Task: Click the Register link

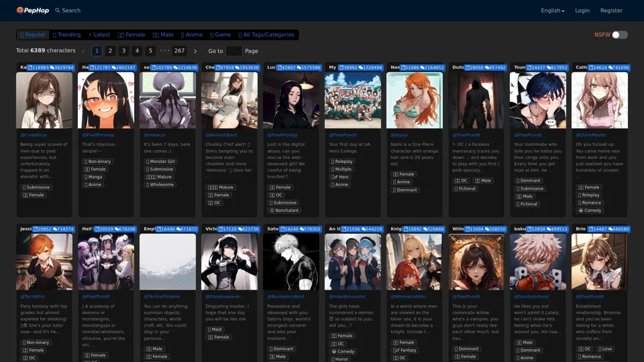Action: point(611,11)
